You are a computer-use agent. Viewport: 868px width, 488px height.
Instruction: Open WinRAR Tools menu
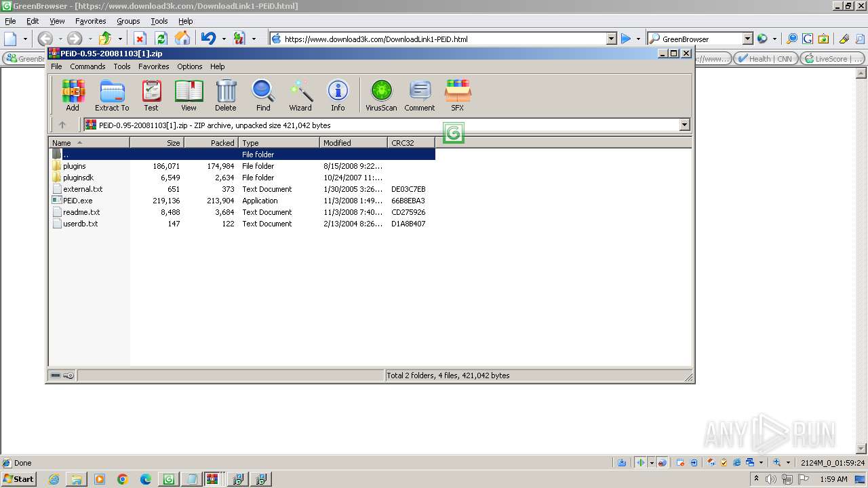coord(122,66)
